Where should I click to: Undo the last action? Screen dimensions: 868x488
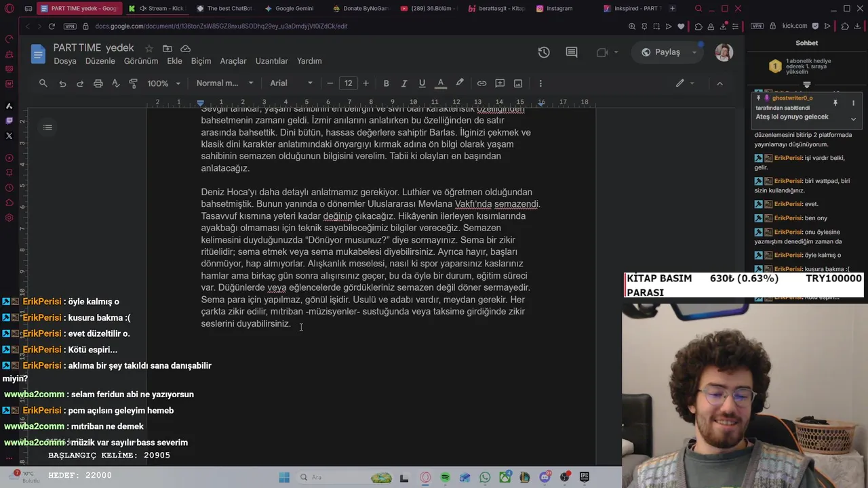tap(62, 83)
